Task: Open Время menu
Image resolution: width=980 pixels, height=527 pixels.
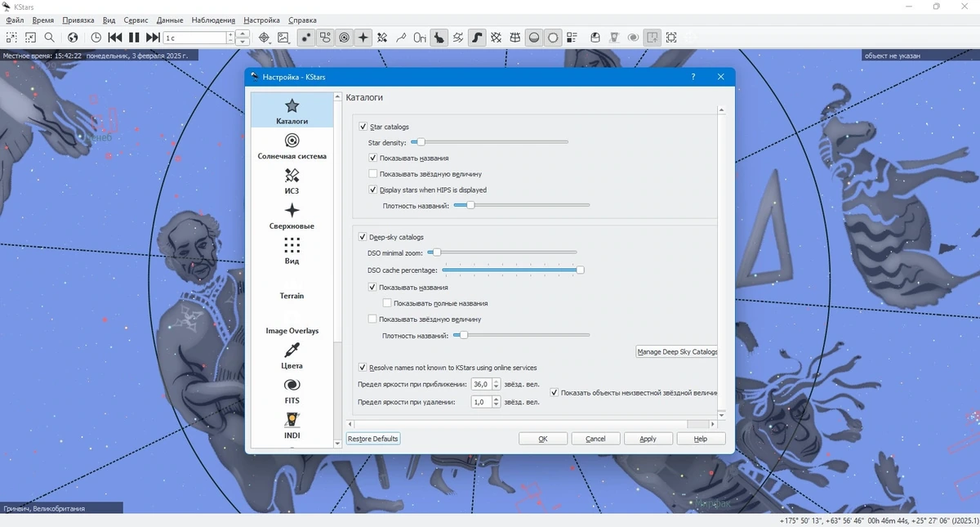Action: (x=42, y=20)
